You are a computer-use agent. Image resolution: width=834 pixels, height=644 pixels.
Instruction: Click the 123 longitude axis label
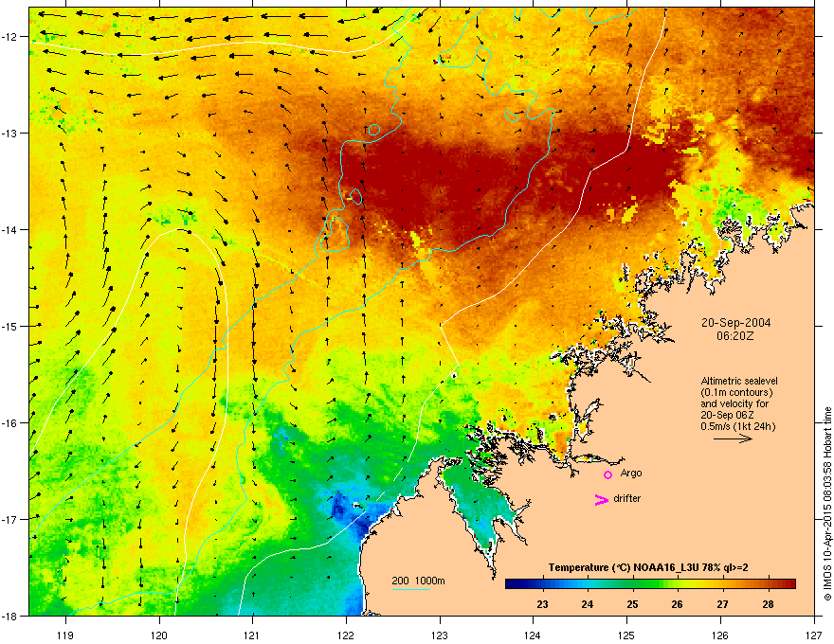click(440, 635)
